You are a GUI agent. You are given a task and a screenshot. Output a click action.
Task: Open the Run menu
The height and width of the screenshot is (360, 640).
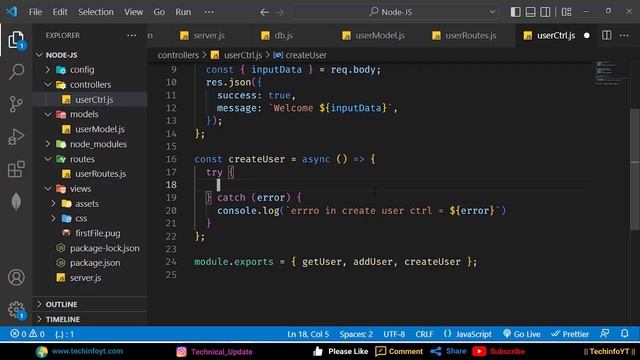(183, 12)
